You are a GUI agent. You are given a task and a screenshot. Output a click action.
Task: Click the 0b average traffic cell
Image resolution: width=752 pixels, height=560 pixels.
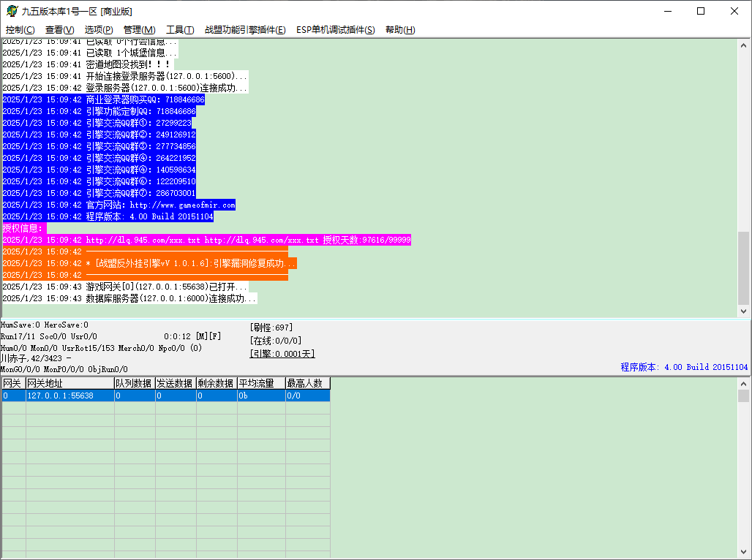[261, 396]
